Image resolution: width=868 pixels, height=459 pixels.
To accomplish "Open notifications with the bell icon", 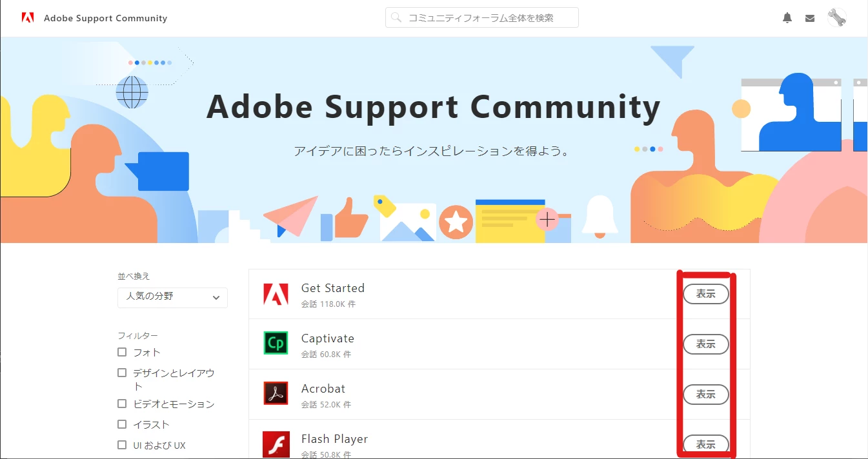I will 787,18.
